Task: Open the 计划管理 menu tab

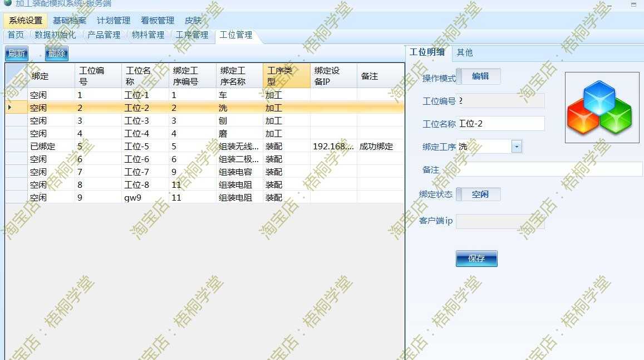Action: click(114, 21)
